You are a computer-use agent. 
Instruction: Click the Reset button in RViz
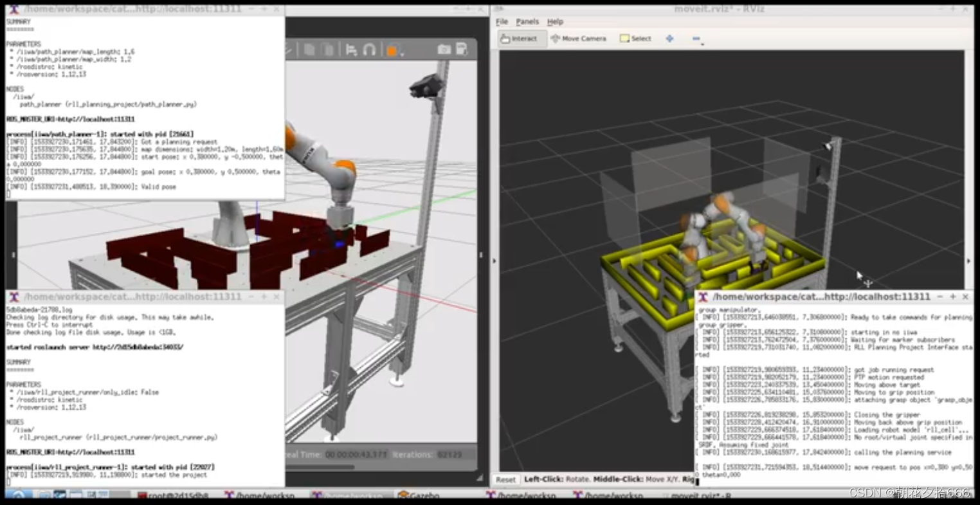pos(505,479)
